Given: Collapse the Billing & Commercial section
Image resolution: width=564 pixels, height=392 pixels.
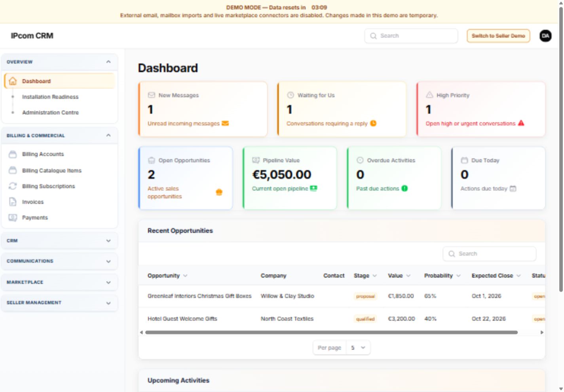Looking at the screenshot, I should click(108, 135).
